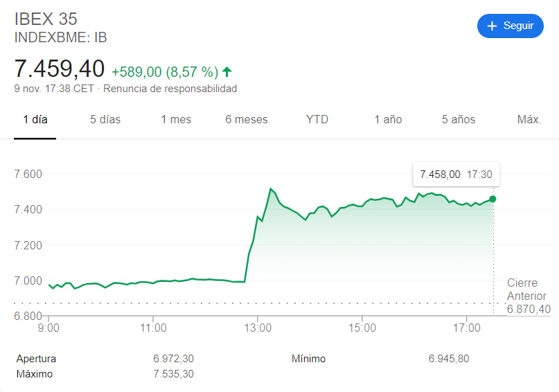Click the 13:00 time axis label
The image size is (559, 392).
coord(257,327)
